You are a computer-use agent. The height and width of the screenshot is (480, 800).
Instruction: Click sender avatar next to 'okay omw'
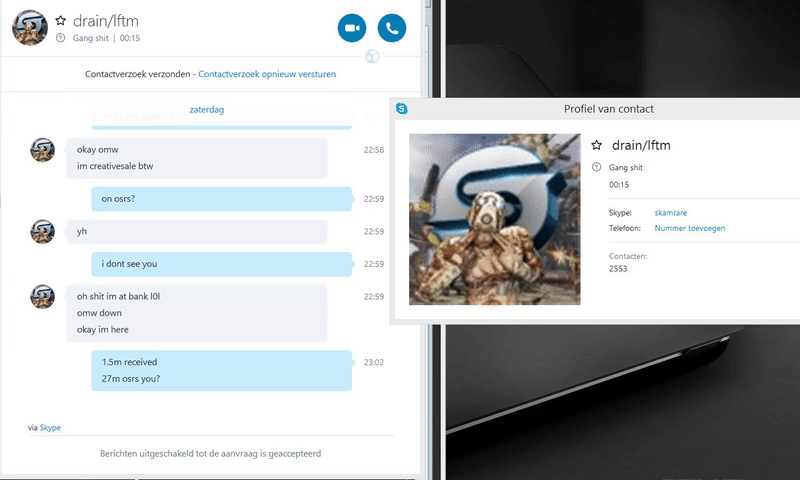coord(42,150)
